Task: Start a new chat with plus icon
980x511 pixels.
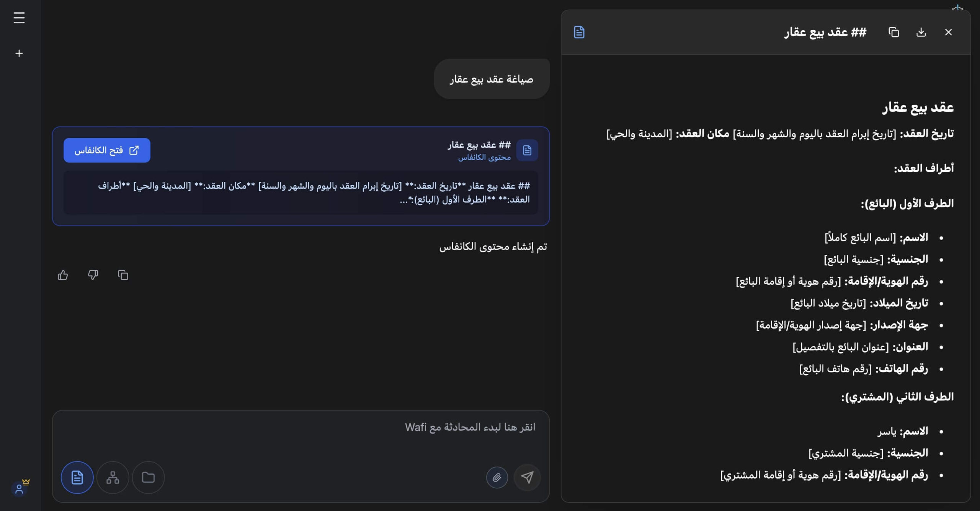Action: [x=19, y=53]
